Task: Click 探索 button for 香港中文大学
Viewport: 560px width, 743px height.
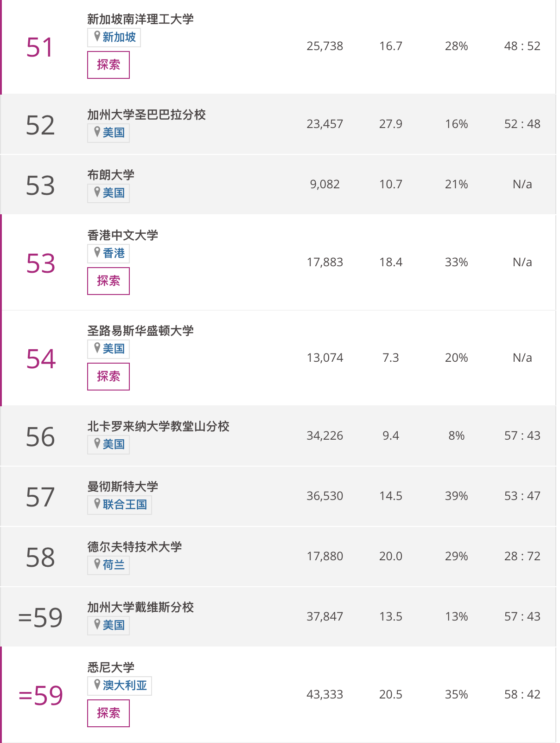Action: [x=108, y=281]
